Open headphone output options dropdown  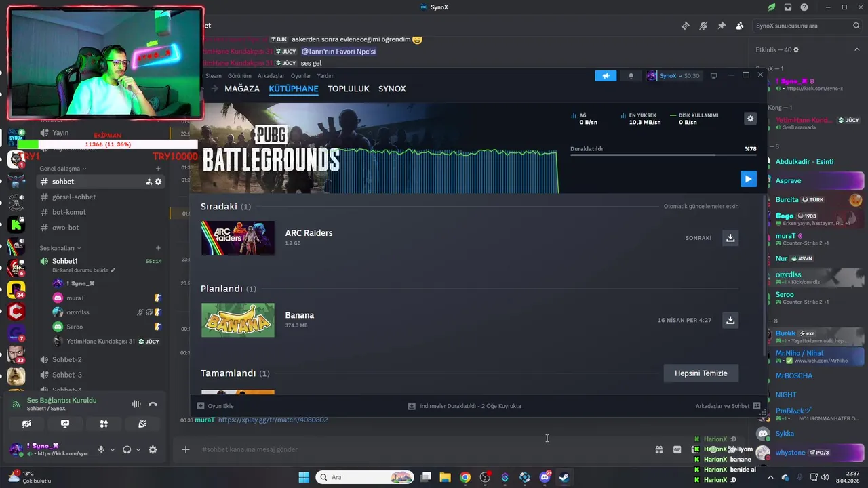pos(138,449)
